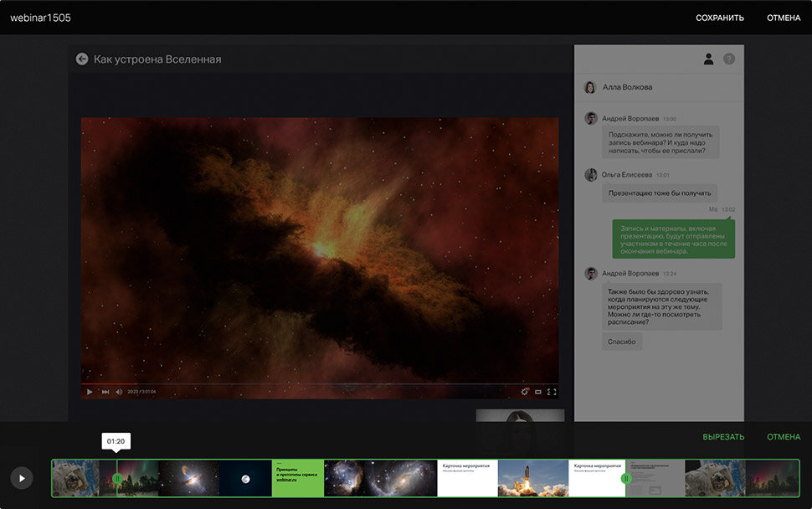Open video player settings gear
Viewport: 812px width, 509px height.
point(525,392)
